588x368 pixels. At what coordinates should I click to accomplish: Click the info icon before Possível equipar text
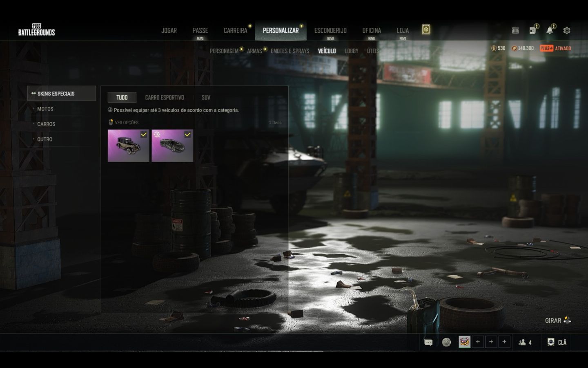[110, 110]
